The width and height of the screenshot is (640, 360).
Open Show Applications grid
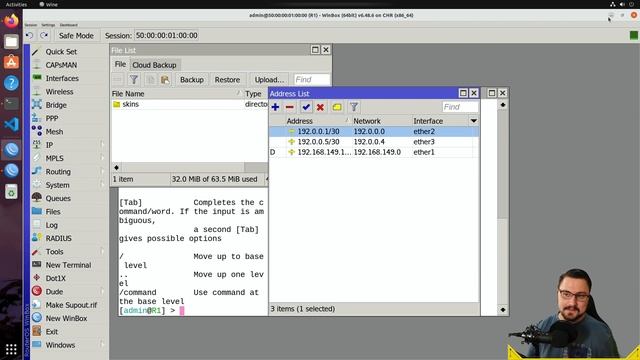coord(11,349)
